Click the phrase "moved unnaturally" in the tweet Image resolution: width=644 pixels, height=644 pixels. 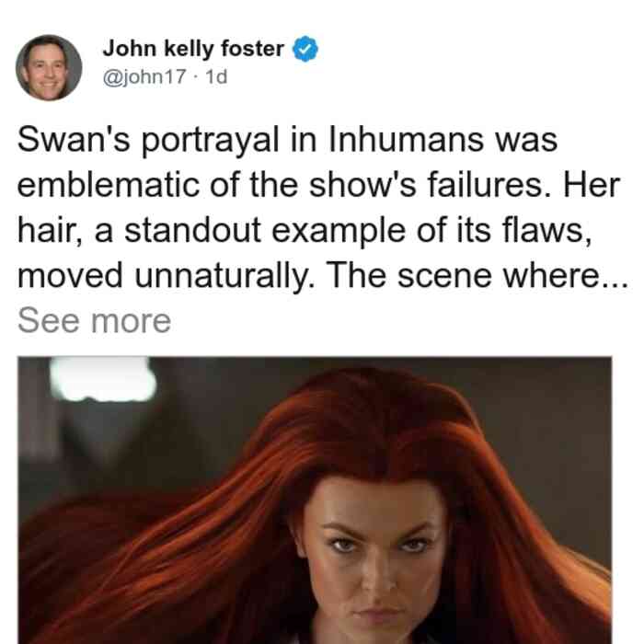pos(163,276)
